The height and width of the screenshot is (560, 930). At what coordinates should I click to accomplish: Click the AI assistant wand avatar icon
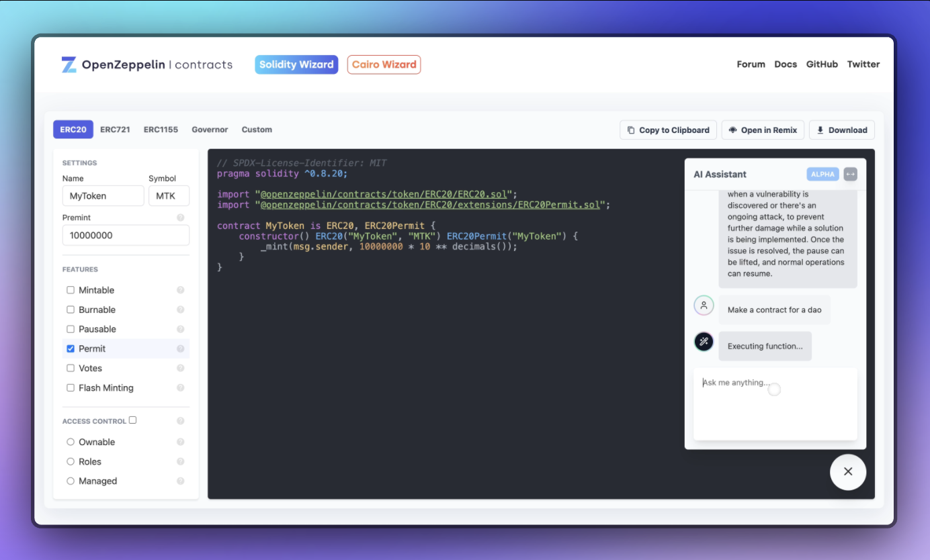tap(704, 342)
